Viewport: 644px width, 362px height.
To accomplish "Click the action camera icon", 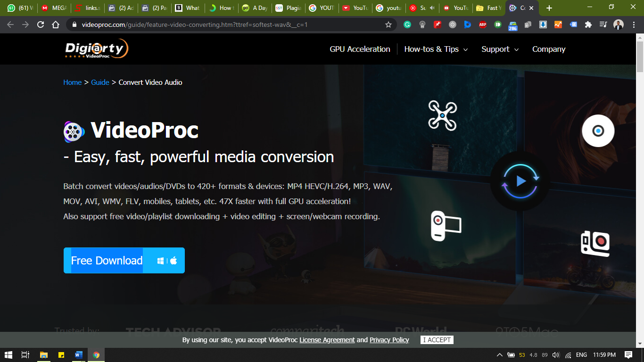I will 595,243.
